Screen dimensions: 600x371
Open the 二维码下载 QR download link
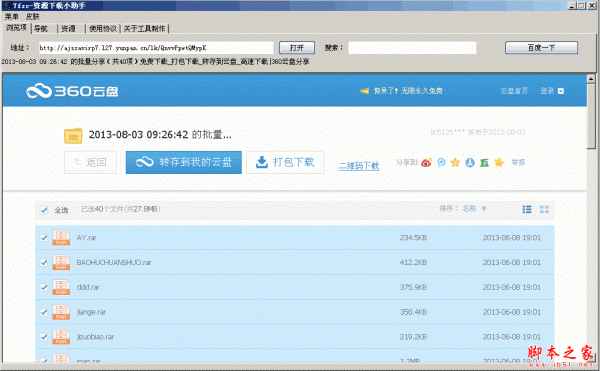point(359,166)
